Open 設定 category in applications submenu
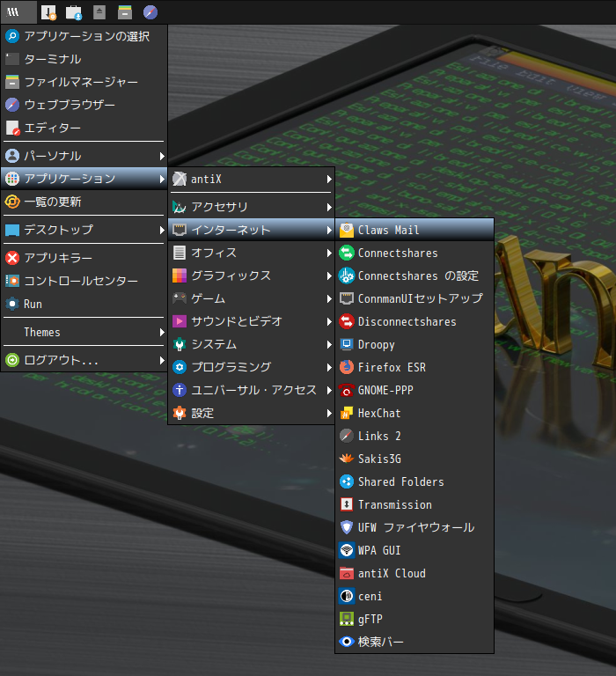616x676 pixels. pyautogui.click(x=252, y=413)
